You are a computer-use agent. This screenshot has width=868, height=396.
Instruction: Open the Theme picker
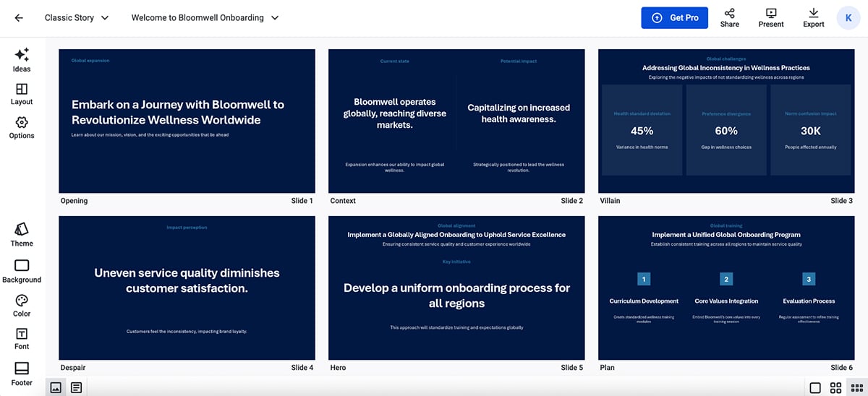coord(22,235)
